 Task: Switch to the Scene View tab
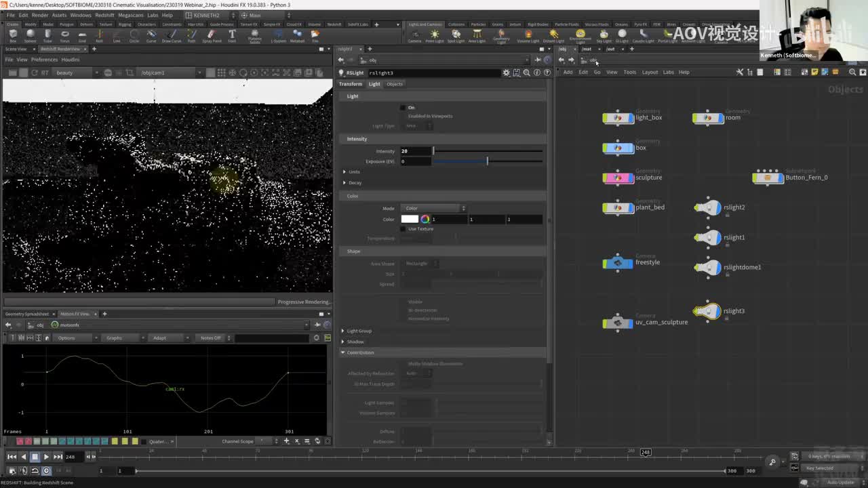click(16, 49)
